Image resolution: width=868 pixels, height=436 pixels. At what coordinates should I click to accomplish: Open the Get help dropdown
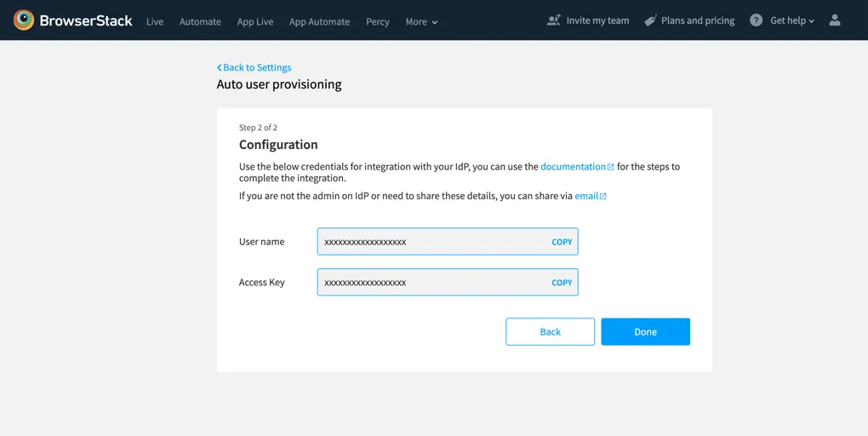pos(792,20)
